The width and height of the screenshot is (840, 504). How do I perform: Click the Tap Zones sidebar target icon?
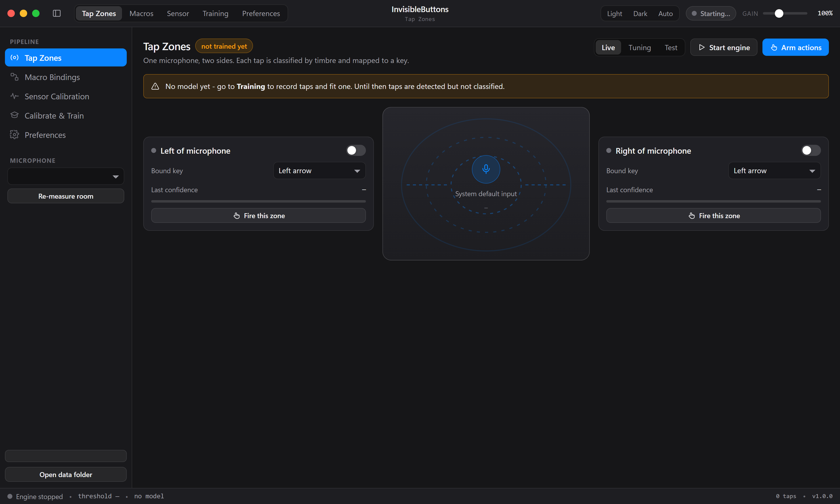tap(15, 57)
